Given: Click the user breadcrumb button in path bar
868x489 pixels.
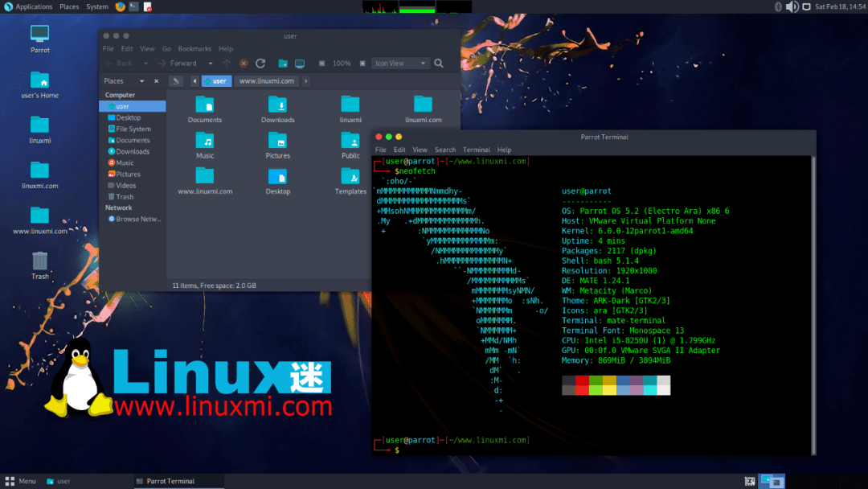Looking at the screenshot, I should click(x=217, y=80).
